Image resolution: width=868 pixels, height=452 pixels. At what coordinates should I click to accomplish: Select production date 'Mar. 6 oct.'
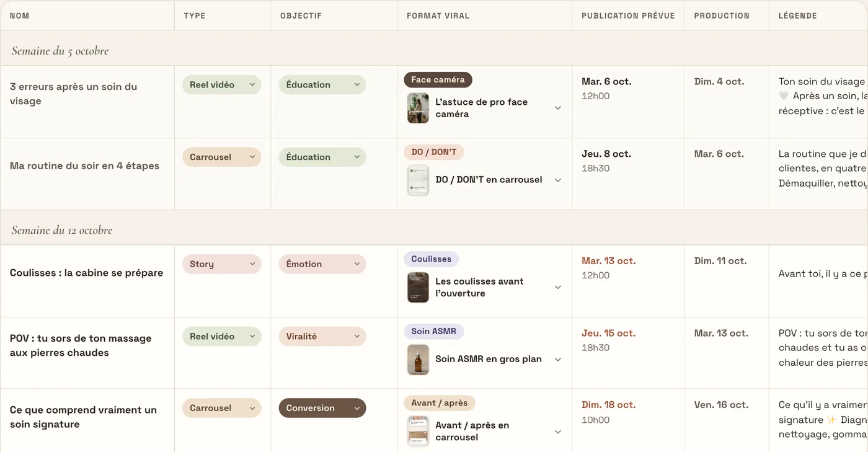coord(719,154)
